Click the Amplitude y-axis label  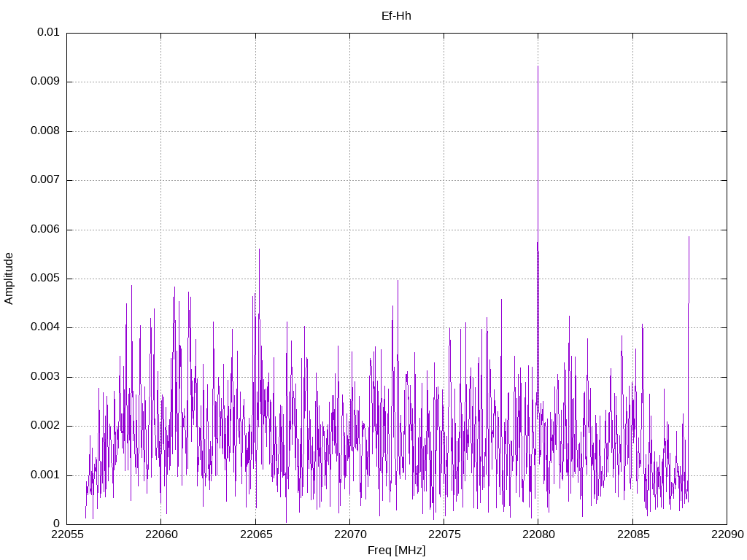tap(9, 278)
